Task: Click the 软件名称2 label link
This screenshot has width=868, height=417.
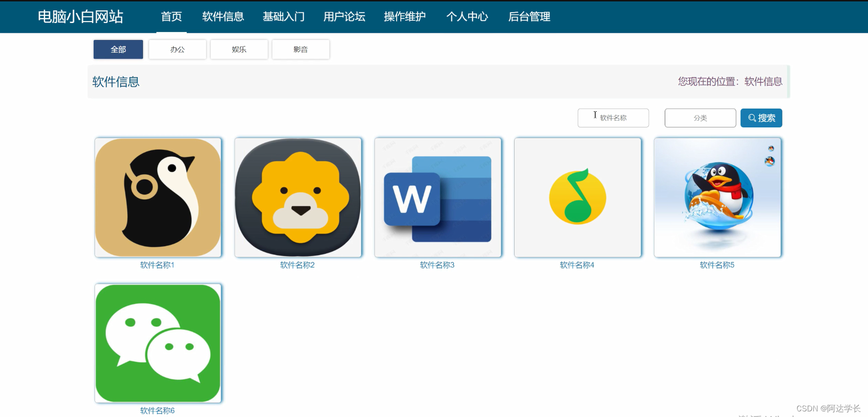Action: [x=297, y=265]
